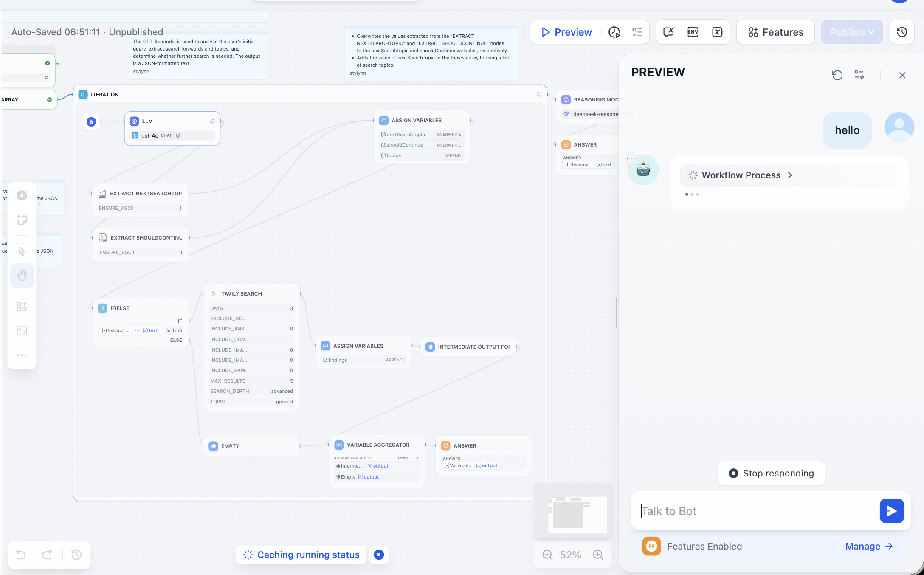
Task: Click the Preview tab button
Action: click(566, 32)
